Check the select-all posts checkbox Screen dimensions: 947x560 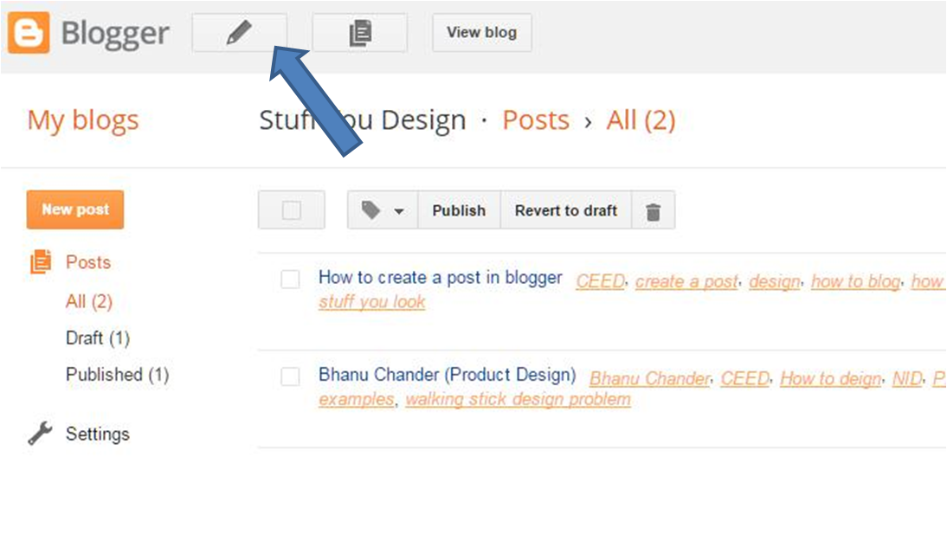(x=291, y=209)
